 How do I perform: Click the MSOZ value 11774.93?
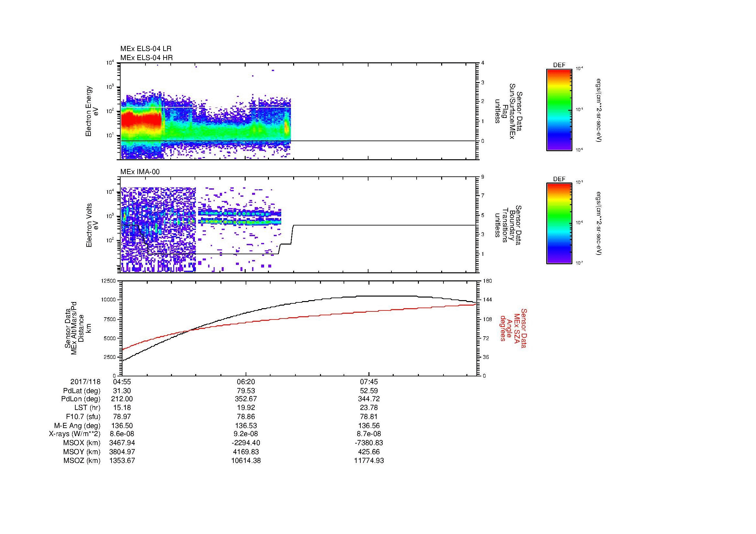[x=369, y=461]
